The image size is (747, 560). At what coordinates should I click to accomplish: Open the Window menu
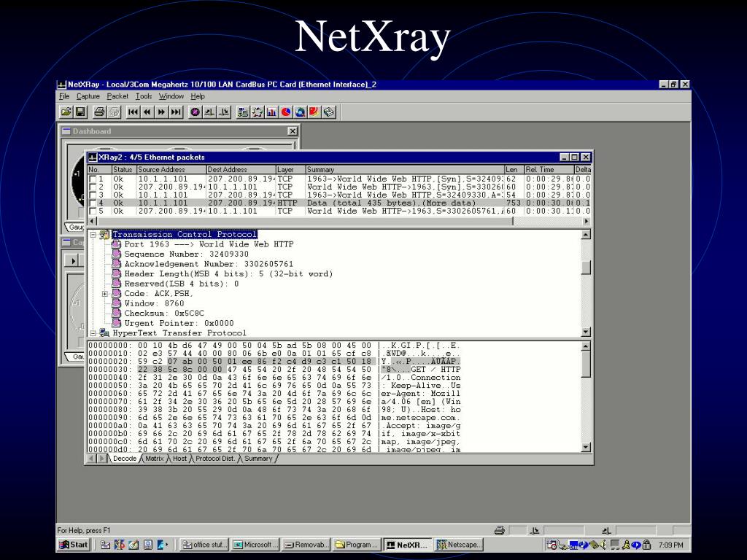click(x=171, y=96)
